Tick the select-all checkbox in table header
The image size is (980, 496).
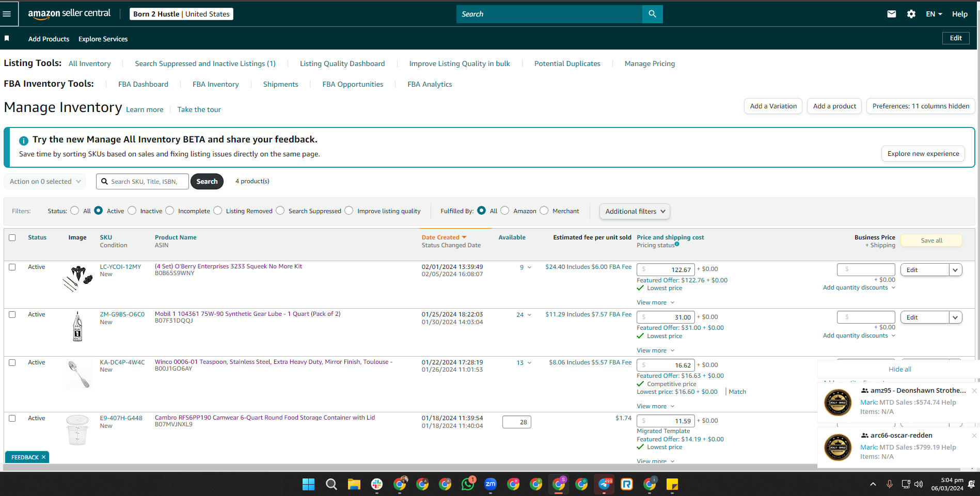12,238
